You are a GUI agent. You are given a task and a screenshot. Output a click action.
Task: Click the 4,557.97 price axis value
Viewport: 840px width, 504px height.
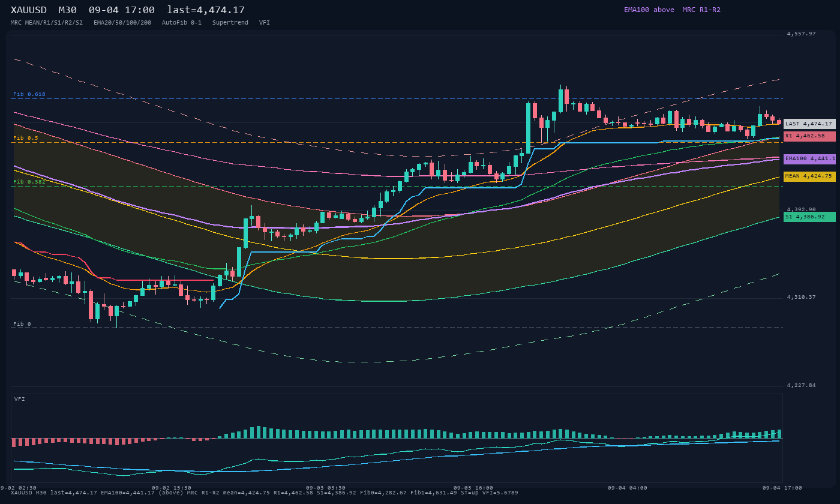click(802, 34)
